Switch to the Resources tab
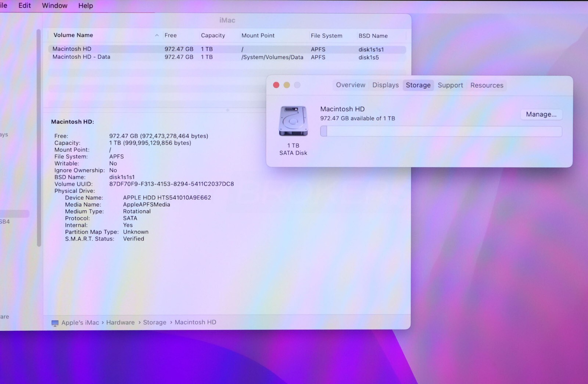The height and width of the screenshot is (384, 588). (487, 85)
